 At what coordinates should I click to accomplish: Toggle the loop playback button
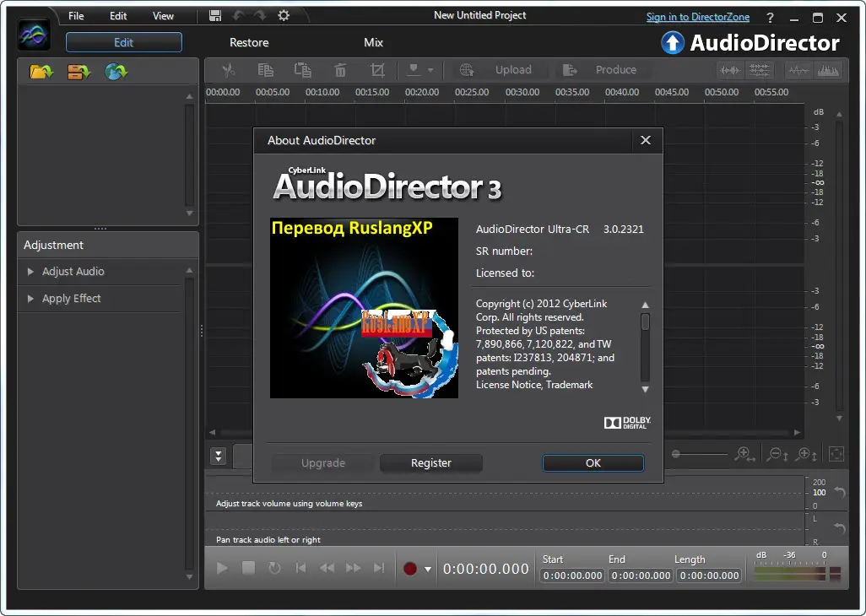274,568
